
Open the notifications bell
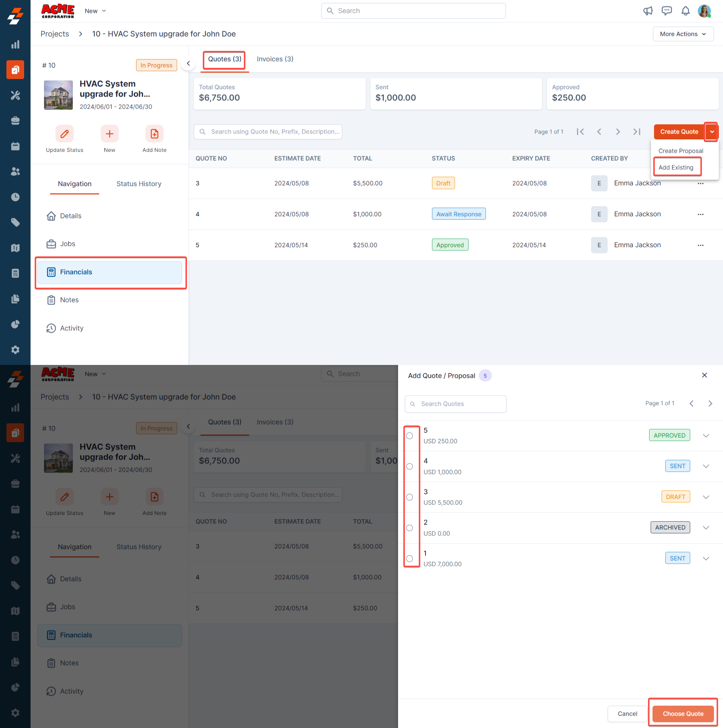tap(685, 11)
